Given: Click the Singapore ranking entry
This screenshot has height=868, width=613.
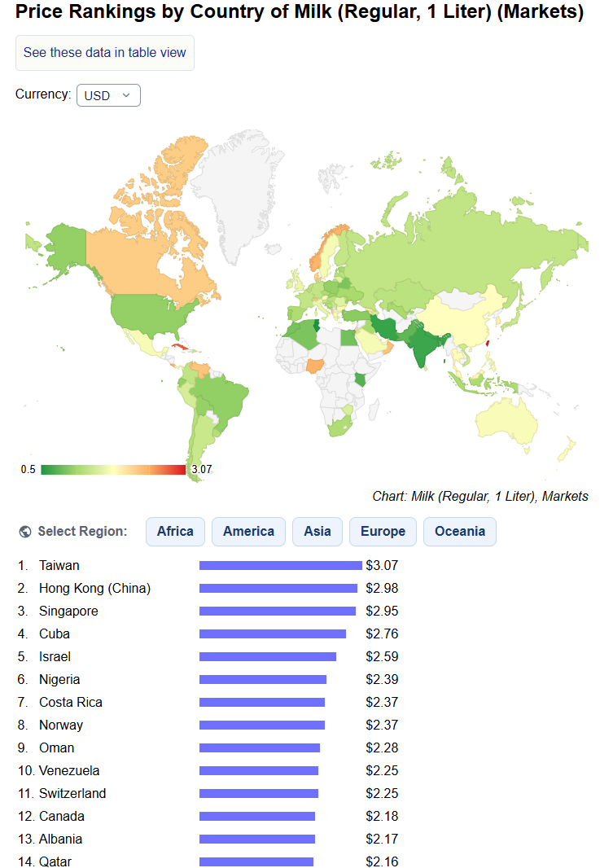Looking at the screenshot, I should pyautogui.click(x=68, y=612).
